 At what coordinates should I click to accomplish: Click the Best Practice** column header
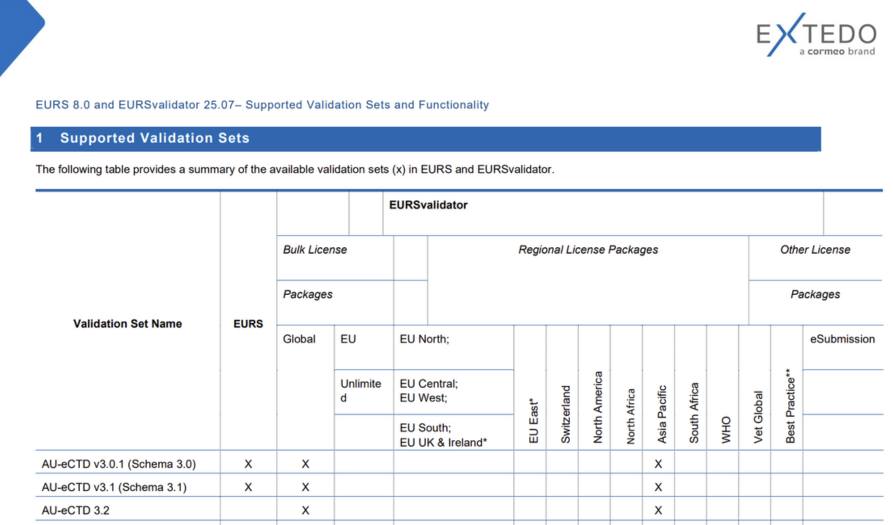[789, 407]
